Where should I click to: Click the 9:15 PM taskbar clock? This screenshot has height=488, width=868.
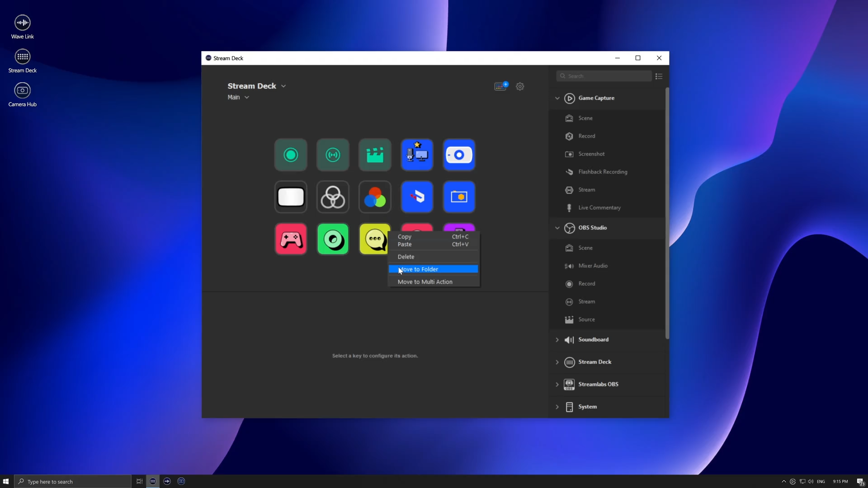(x=840, y=482)
